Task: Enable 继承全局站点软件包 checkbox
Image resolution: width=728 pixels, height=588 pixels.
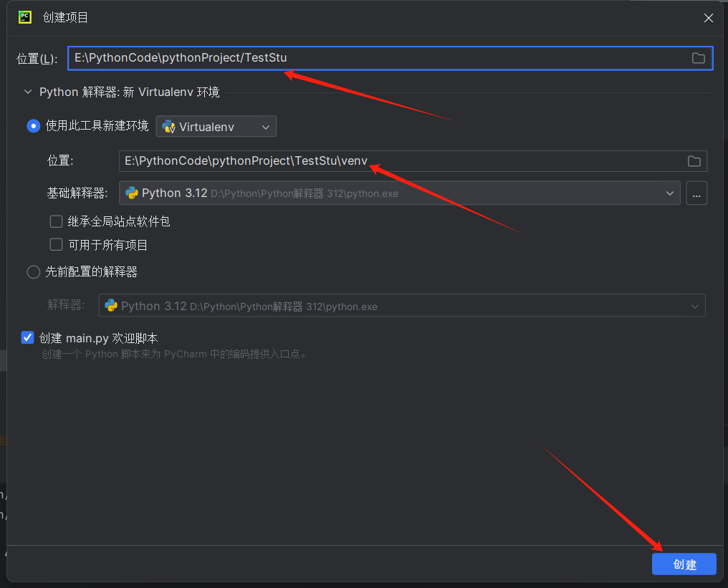Action: [x=56, y=221]
